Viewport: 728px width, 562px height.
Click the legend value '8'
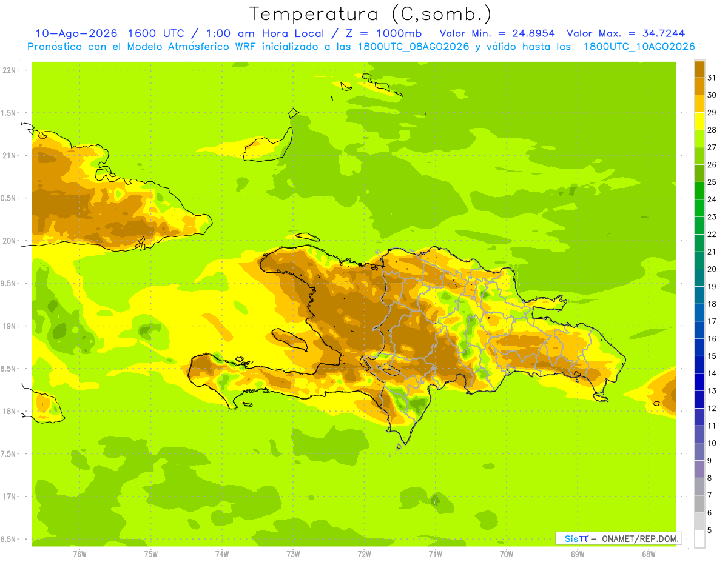(x=710, y=478)
